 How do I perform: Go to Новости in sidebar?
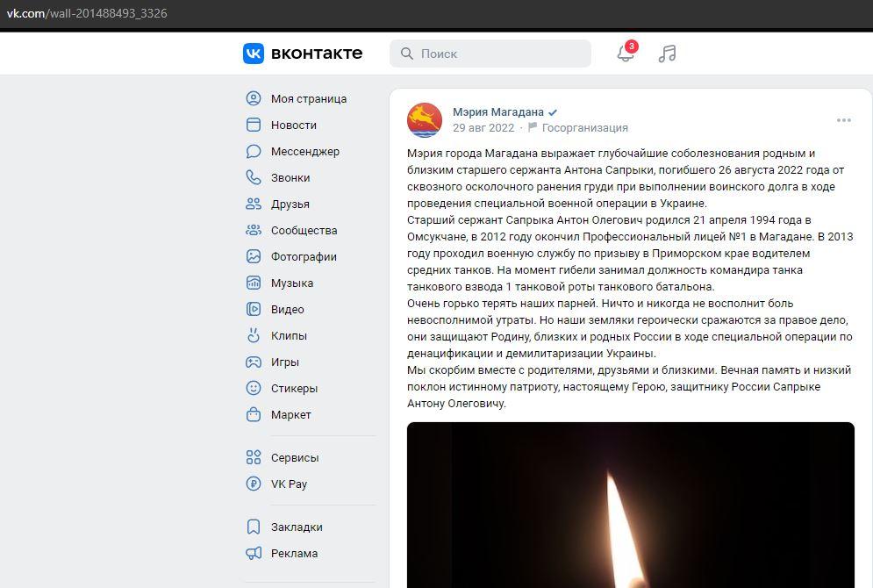(293, 125)
